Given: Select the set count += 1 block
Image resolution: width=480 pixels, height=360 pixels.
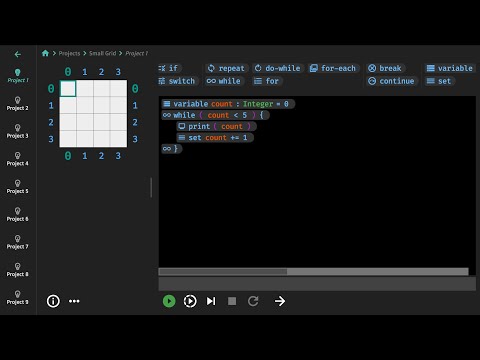Looking at the screenshot, I should tap(215, 138).
